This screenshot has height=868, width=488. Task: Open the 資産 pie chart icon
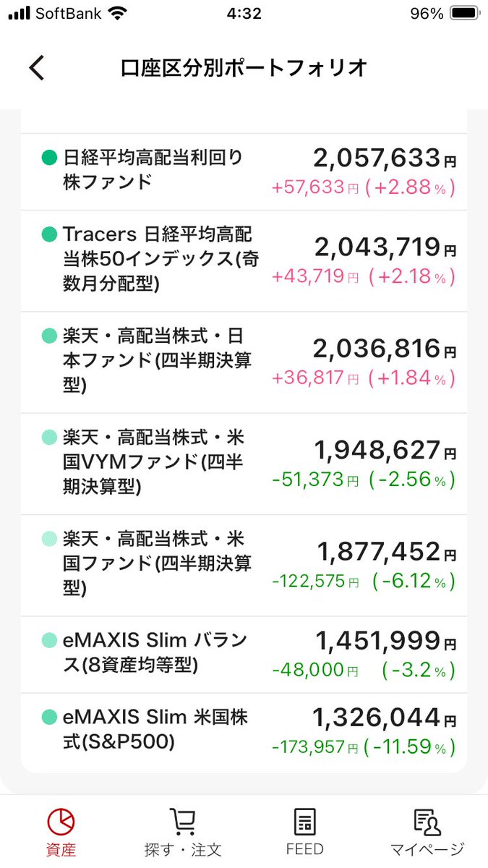coord(61,822)
